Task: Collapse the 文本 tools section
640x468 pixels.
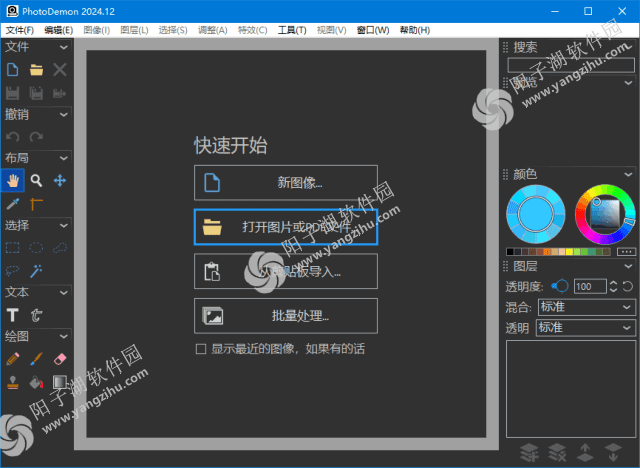Action: 64,293
